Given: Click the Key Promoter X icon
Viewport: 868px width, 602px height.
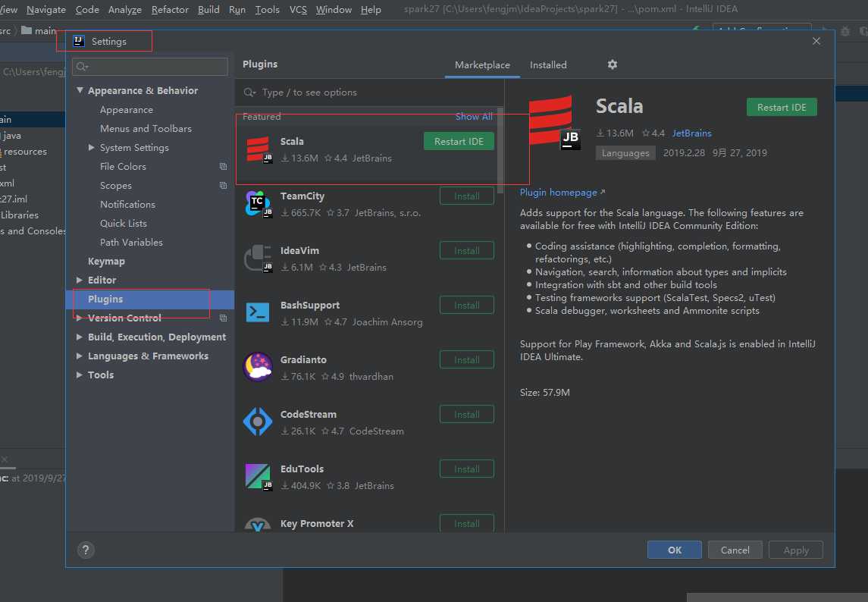Looking at the screenshot, I should (258, 525).
